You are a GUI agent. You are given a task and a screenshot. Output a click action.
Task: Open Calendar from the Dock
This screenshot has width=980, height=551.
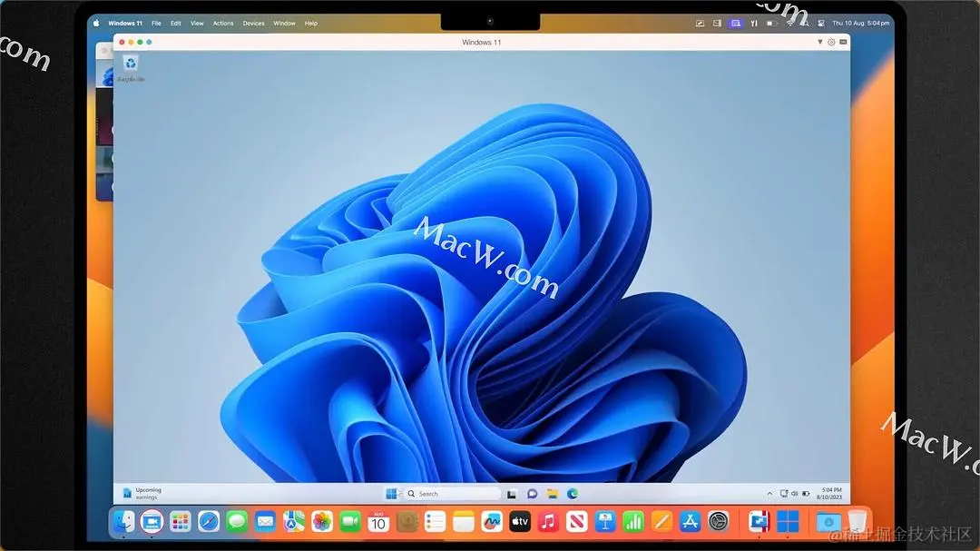(378, 521)
